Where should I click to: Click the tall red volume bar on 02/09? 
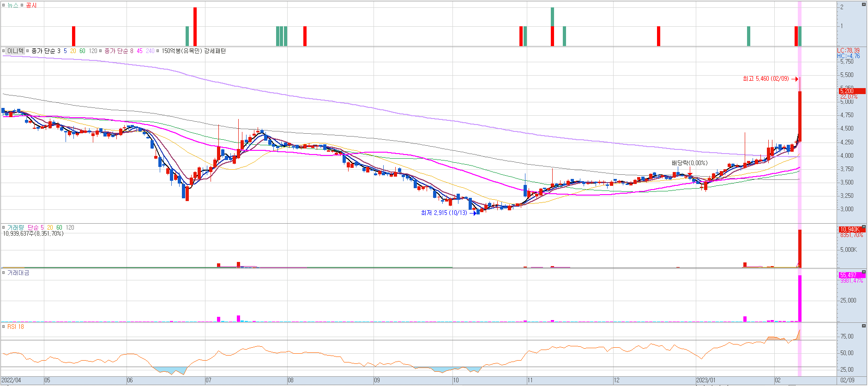[800, 249]
